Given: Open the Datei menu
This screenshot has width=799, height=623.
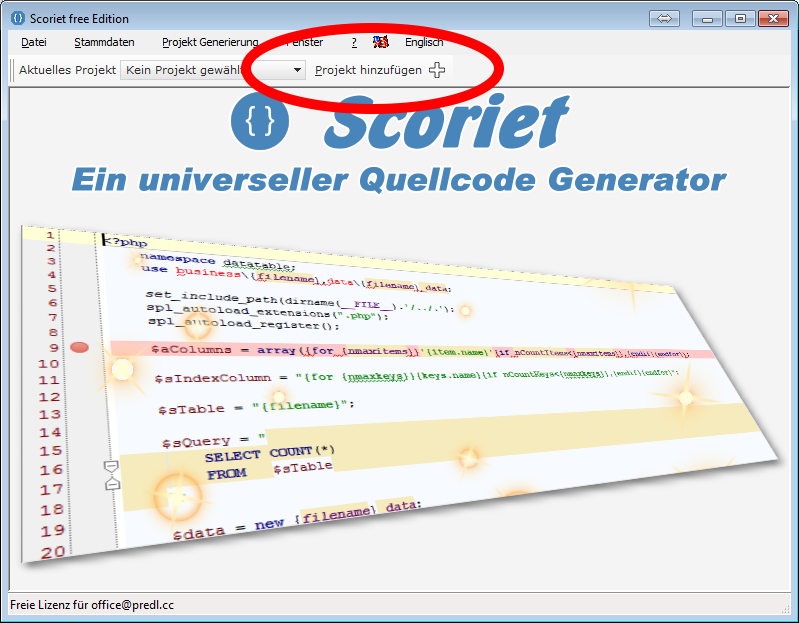Looking at the screenshot, I should [34, 42].
